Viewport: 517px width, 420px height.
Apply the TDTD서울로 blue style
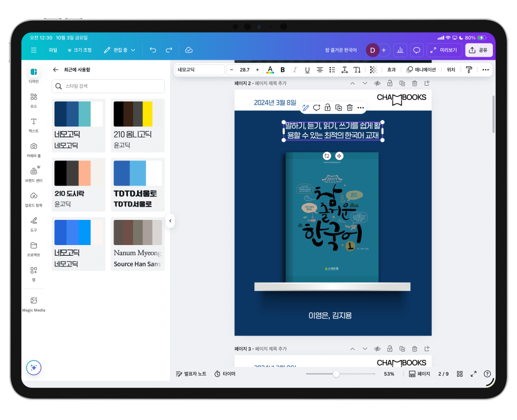[x=138, y=185]
